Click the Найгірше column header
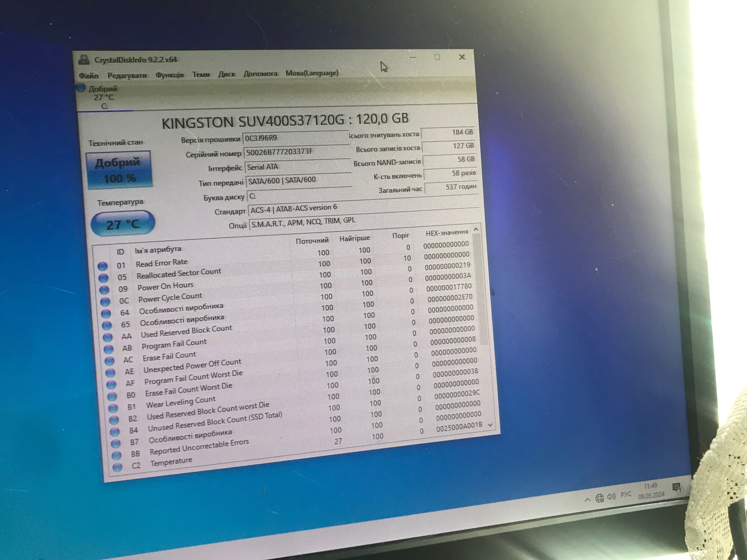The width and height of the screenshot is (747, 560). point(354,238)
